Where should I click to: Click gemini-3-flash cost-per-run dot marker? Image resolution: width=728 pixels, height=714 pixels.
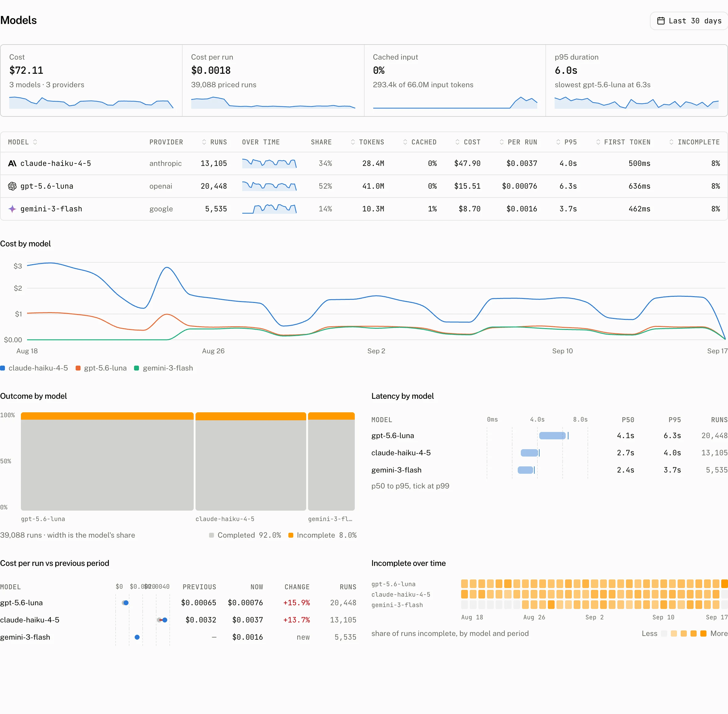137,637
